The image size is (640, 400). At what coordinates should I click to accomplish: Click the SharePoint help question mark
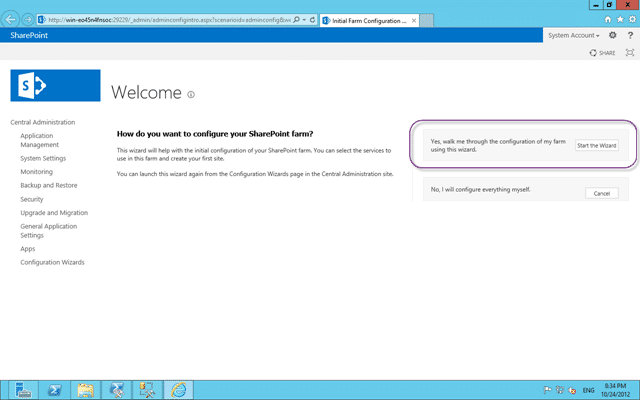tap(630, 36)
